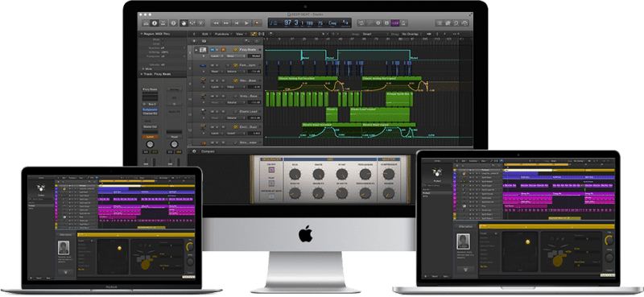
Task: Toggle the yellow Show Automation button on the iMac
Action: pyautogui.click(x=254, y=34)
